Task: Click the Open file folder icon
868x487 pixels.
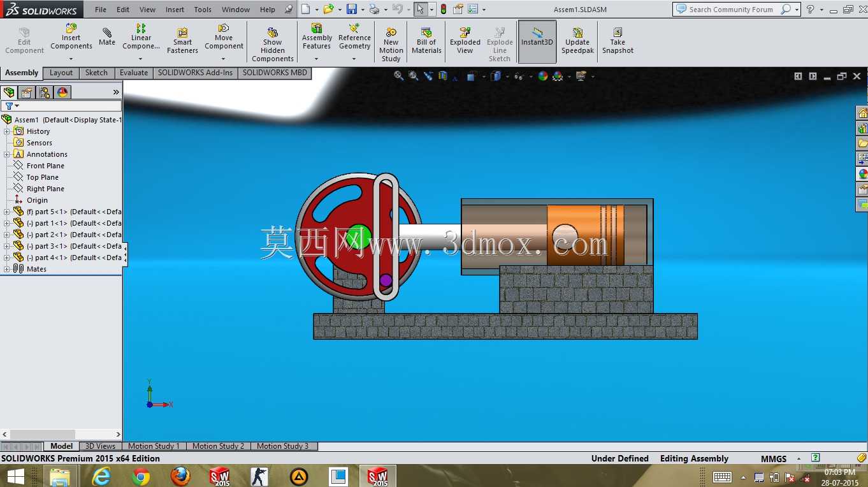Action: tap(328, 9)
